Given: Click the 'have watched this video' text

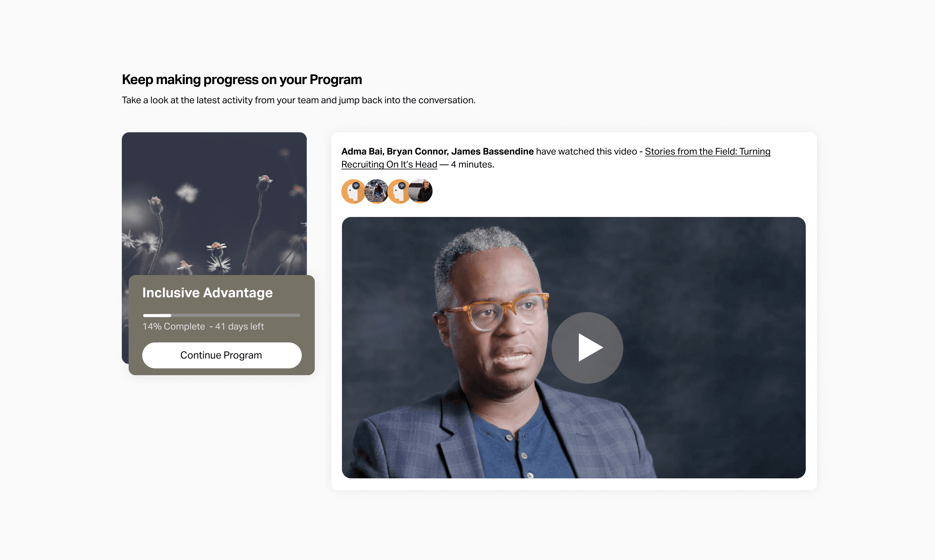Looking at the screenshot, I should tap(586, 151).
